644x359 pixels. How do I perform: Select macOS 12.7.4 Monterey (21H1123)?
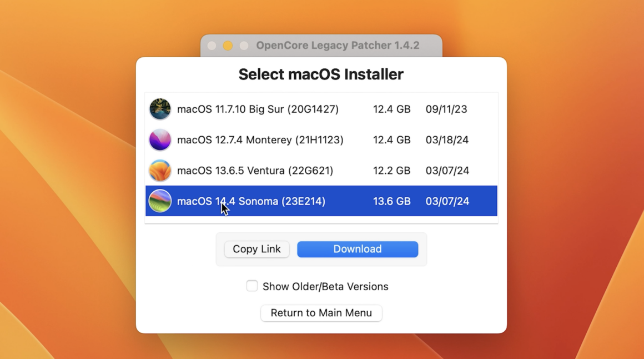tap(321, 140)
